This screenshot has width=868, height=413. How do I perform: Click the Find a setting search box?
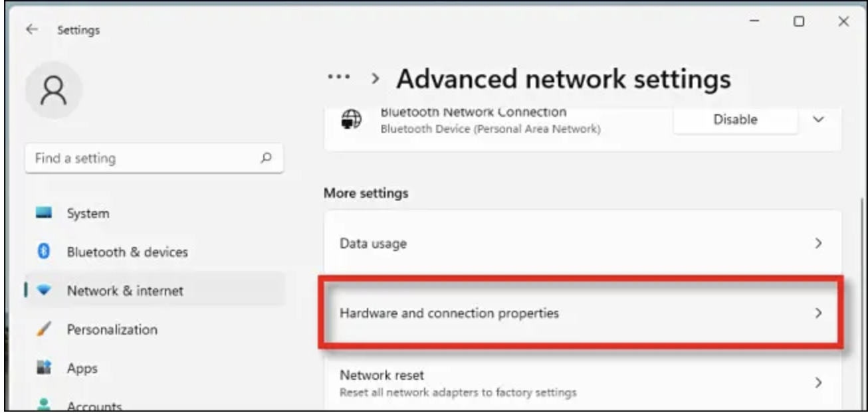154,159
